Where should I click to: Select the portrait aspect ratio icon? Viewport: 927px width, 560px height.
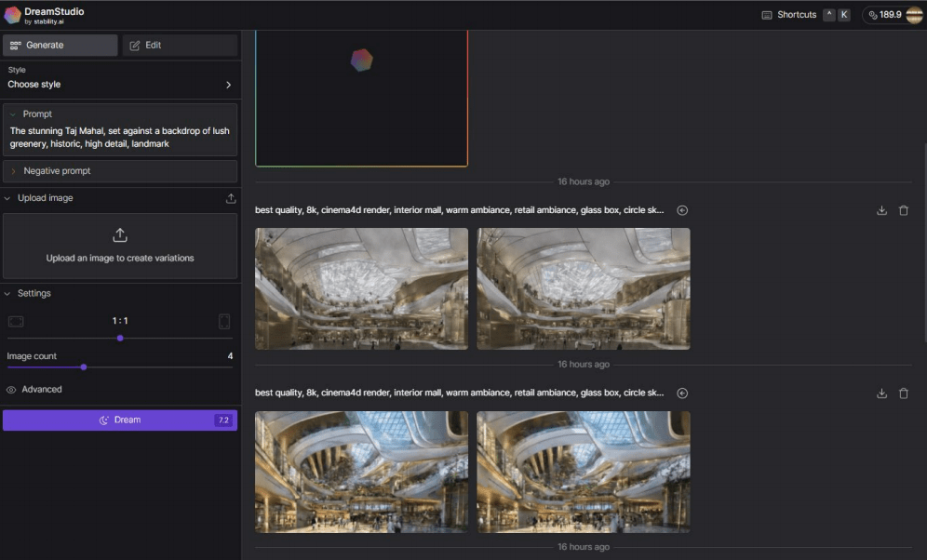coord(224,321)
